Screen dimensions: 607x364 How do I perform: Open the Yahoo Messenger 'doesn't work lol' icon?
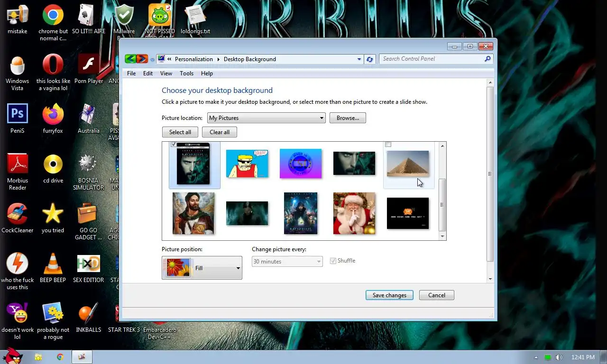[x=18, y=313]
